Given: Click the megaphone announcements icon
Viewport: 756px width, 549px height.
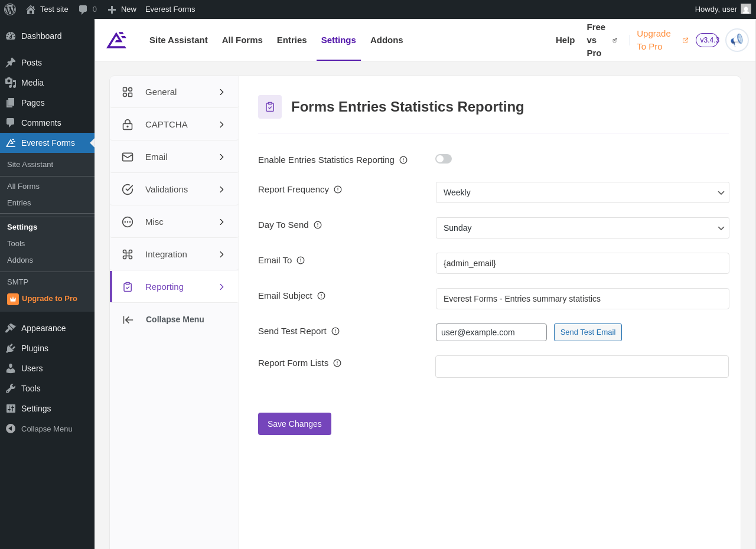Looking at the screenshot, I should tap(737, 40).
